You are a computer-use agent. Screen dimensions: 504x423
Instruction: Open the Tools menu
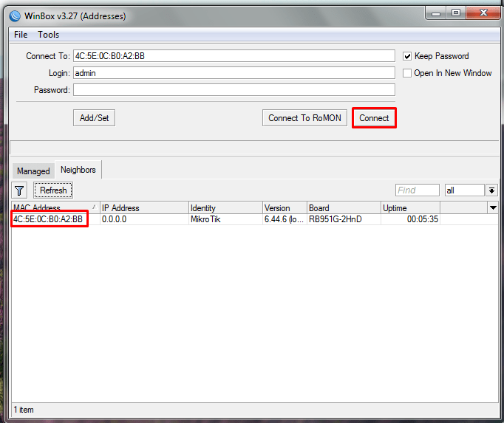tap(49, 35)
